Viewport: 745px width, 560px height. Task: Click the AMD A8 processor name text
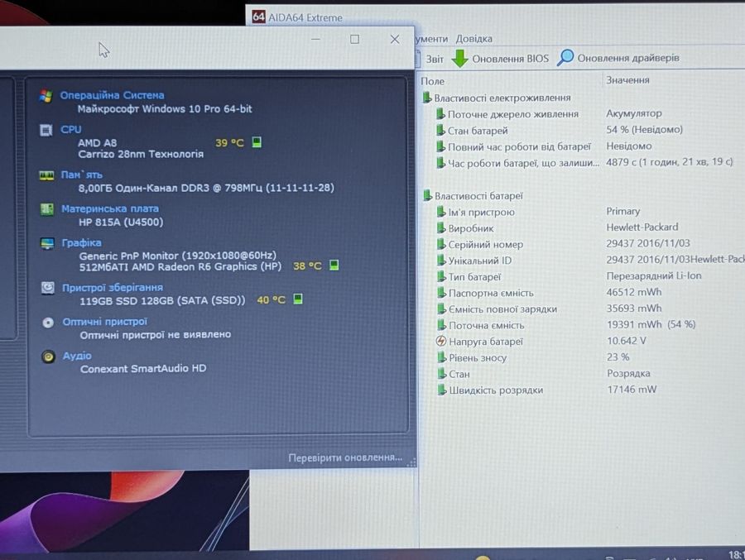pyautogui.click(x=97, y=142)
